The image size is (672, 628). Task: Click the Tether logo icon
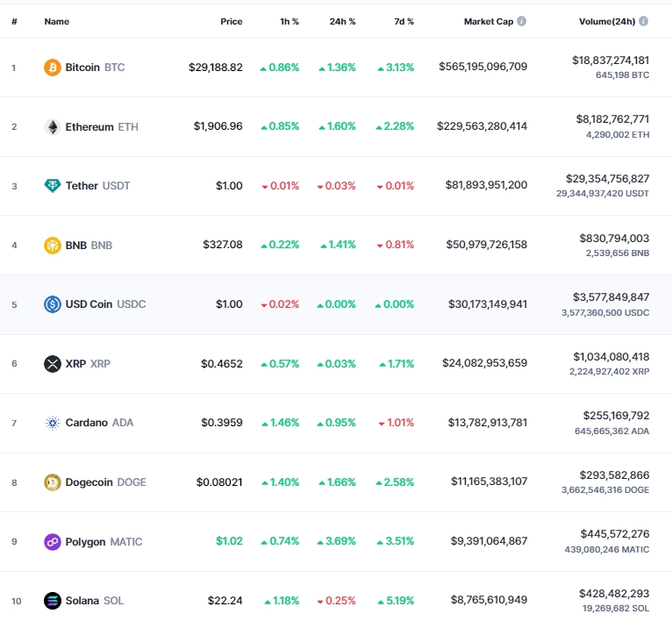pyautogui.click(x=53, y=186)
